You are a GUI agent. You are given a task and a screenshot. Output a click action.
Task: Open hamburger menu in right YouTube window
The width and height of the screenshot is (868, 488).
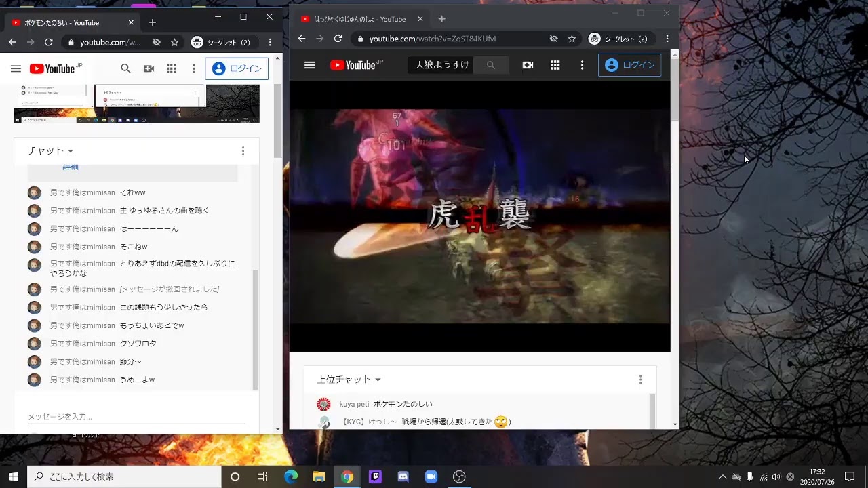[309, 65]
